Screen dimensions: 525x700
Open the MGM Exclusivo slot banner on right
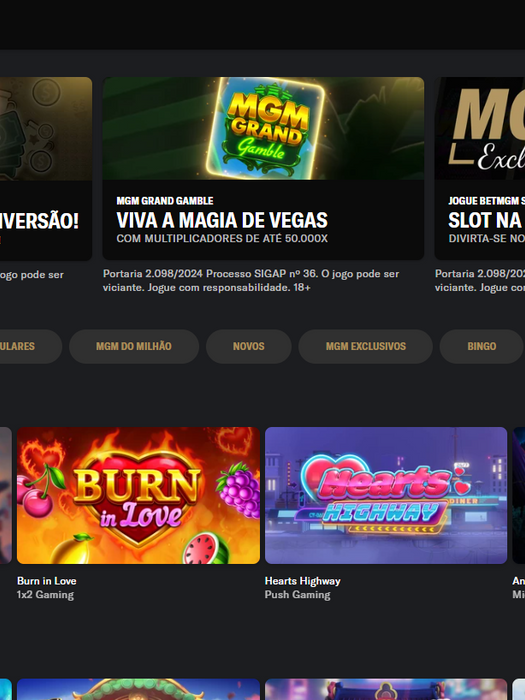480,169
